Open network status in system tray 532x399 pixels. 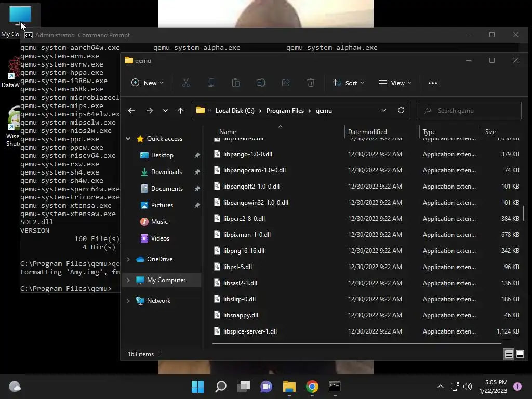pos(455,387)
